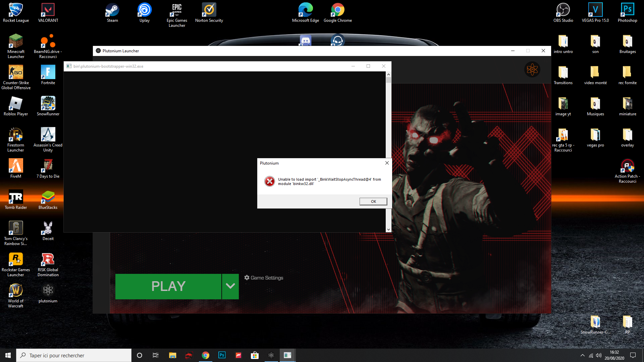Open Firestorm Launcher desktop icon

coord(16,140)
